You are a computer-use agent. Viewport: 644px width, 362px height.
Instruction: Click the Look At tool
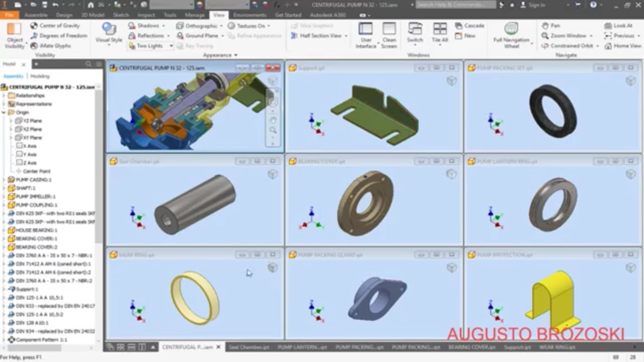(x=618, y=26)
